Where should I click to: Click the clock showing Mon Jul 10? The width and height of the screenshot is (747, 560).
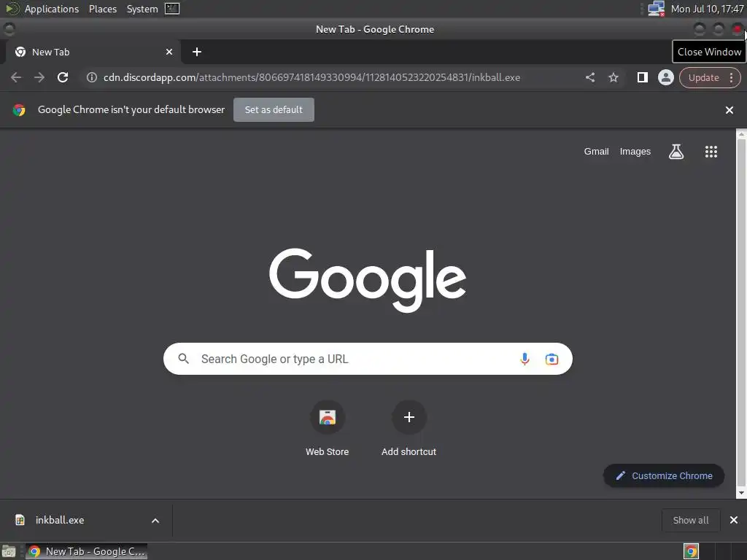tap(707, 9)
